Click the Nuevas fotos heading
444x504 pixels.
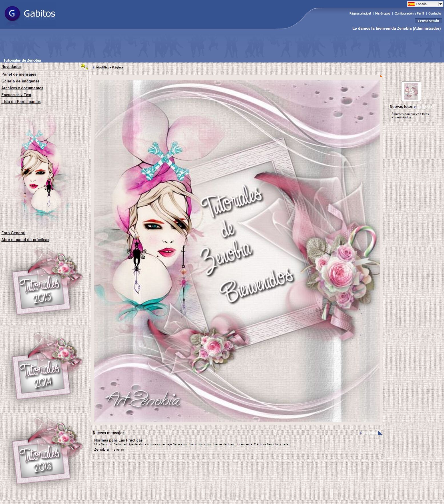point(401,106)
